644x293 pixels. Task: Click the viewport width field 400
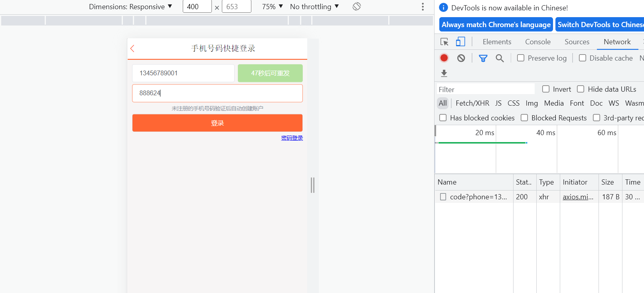[197, 7]
